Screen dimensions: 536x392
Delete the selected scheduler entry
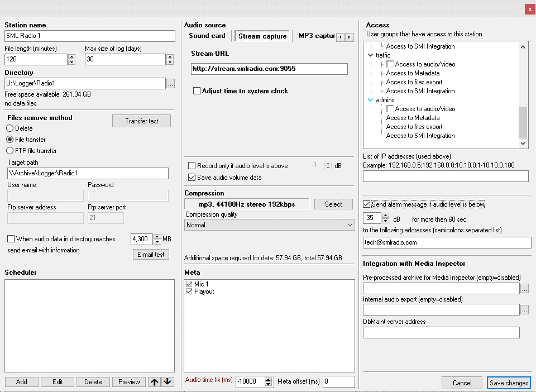click(93, 382)
